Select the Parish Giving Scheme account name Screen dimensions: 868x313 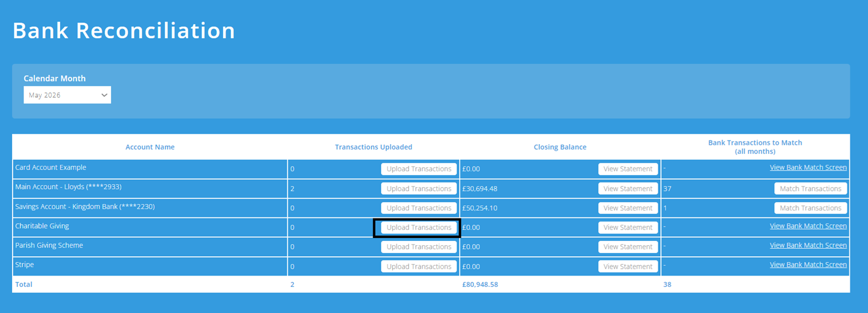coord(49,245)
